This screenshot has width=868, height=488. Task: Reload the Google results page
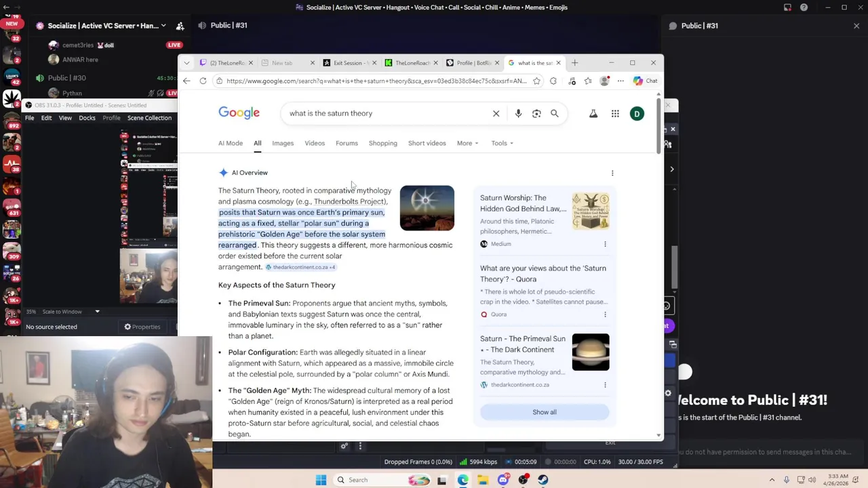point(203,81)
